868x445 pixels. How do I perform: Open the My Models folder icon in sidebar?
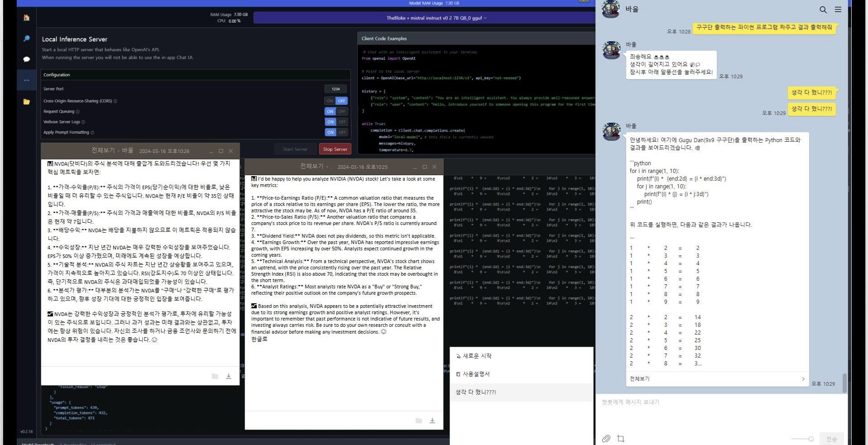[x=26, y=102]
